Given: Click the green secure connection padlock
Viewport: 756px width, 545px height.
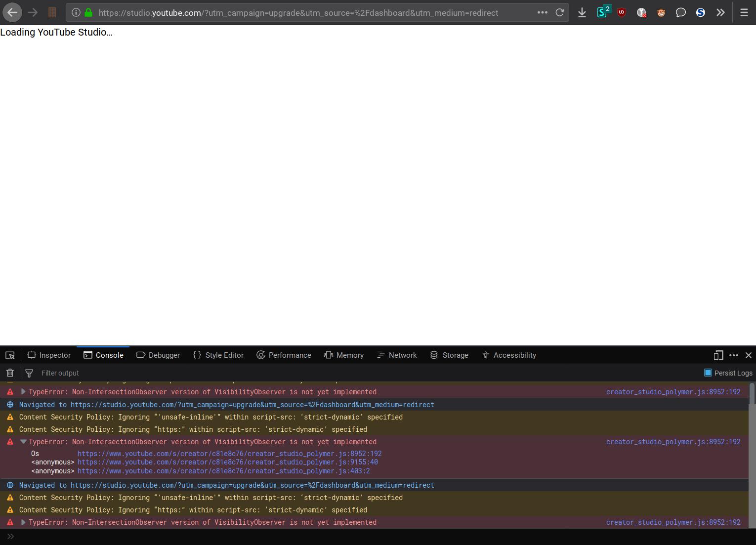Looking at the screenshot, I should [88, 13].
